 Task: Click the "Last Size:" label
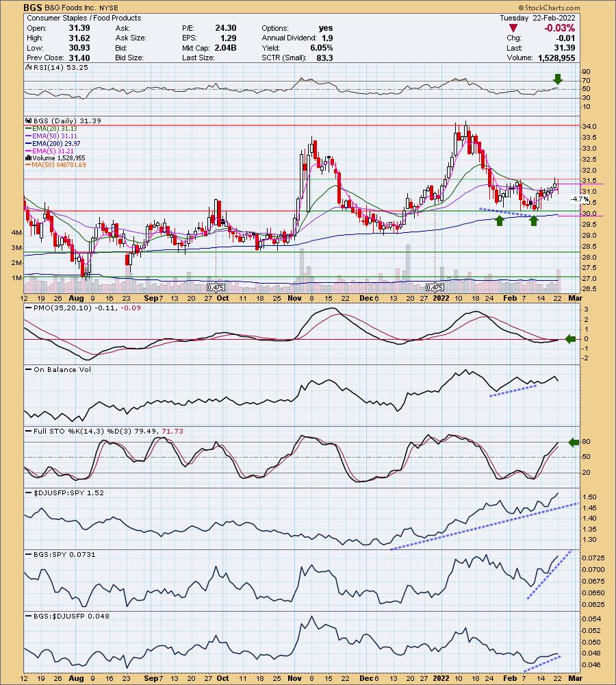tap(198, 58)
